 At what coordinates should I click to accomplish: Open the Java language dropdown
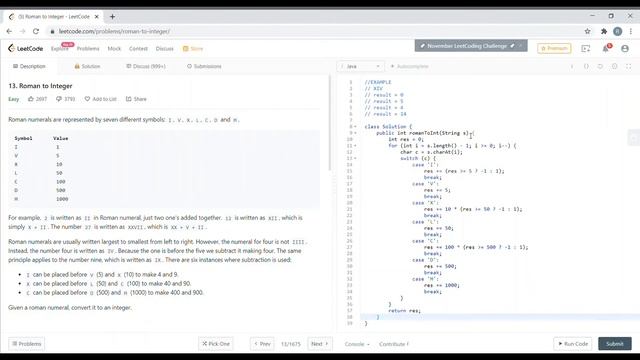pyautogui.click(x=360, y=66)
